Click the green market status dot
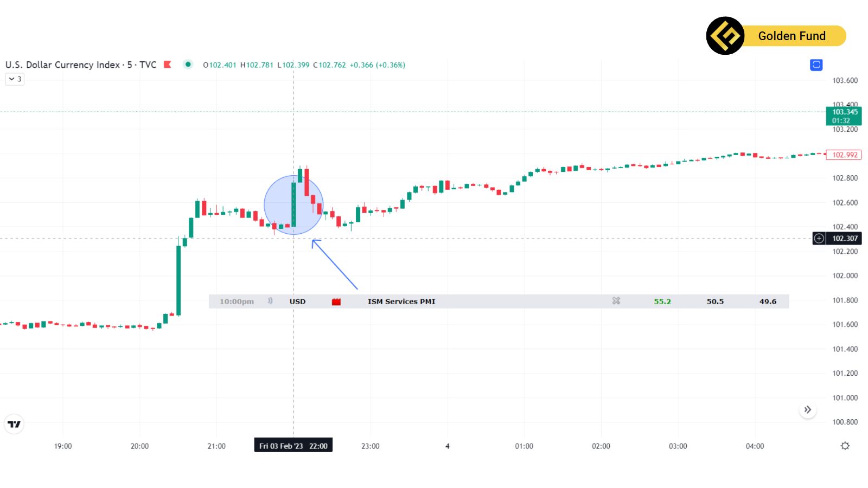868x488 pixels. (x=188, y=65)
